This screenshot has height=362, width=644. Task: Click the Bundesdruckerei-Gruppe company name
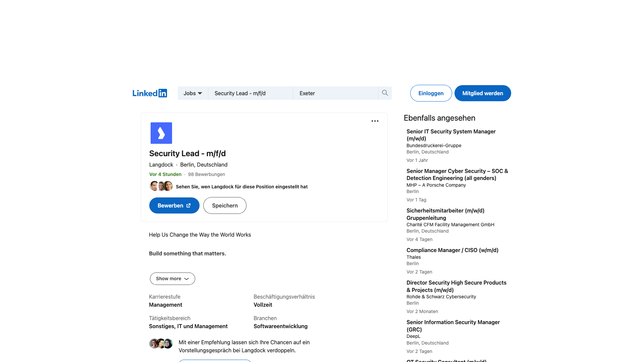[x=434, y=145]
